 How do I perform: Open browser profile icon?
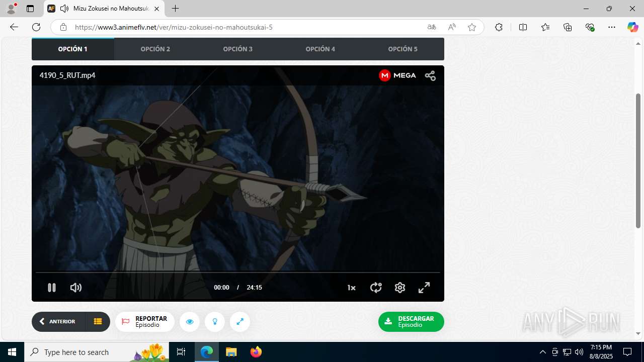11,9
